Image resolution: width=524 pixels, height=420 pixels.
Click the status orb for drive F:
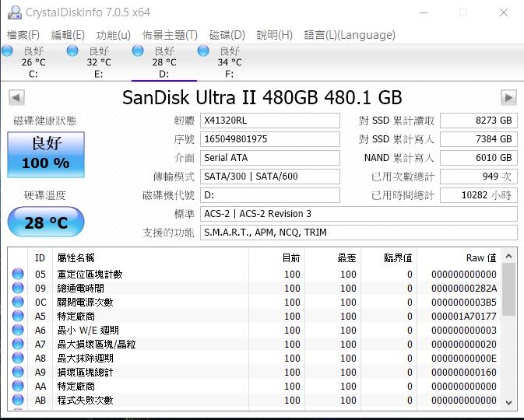coord(203,51)
